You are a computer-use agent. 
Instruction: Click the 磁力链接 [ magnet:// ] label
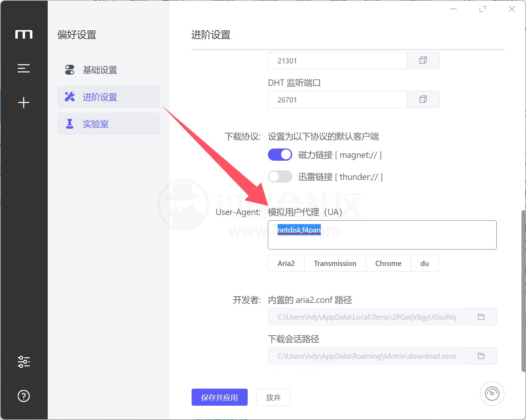(x=340, y=155)
